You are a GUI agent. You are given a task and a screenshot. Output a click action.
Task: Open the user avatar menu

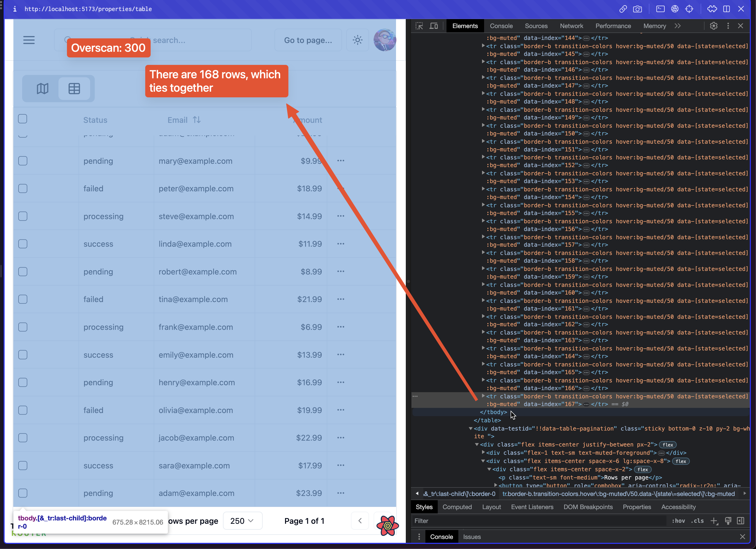pos(385,40)
